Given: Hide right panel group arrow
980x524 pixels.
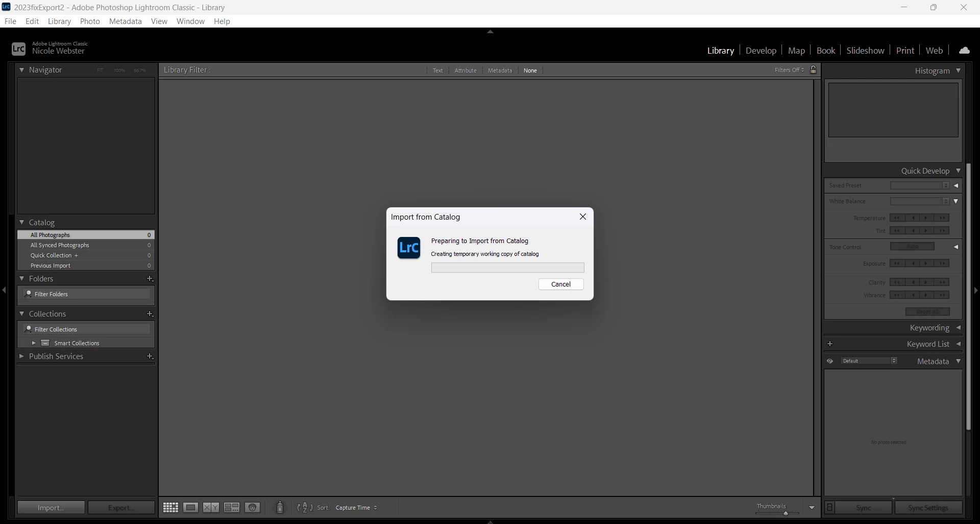Looking at the screenshot, I should (x=976, y=290).
